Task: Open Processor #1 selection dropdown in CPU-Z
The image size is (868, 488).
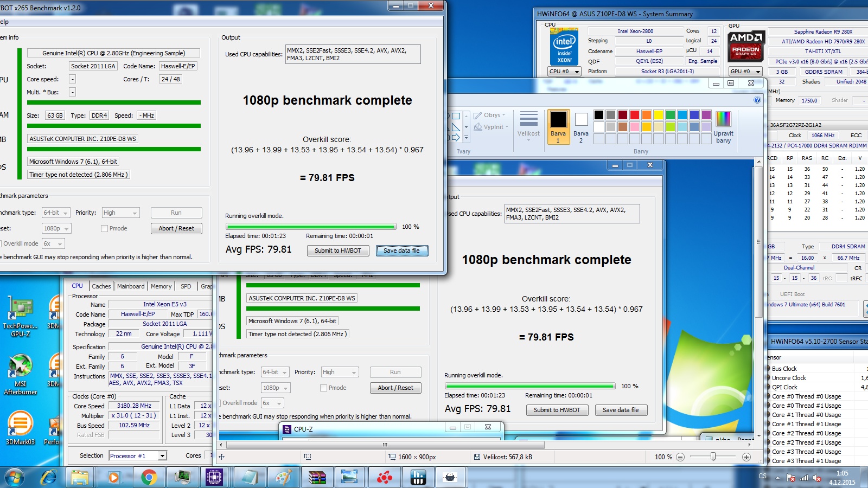Action: [138, 456]
